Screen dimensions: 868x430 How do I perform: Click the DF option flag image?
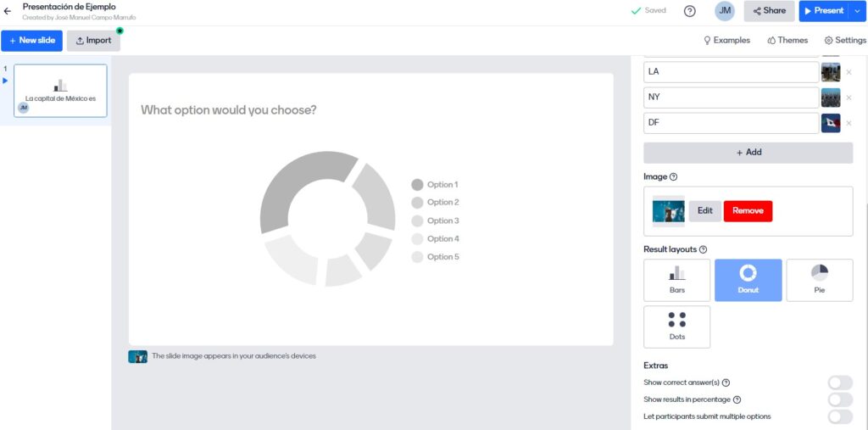831,123
